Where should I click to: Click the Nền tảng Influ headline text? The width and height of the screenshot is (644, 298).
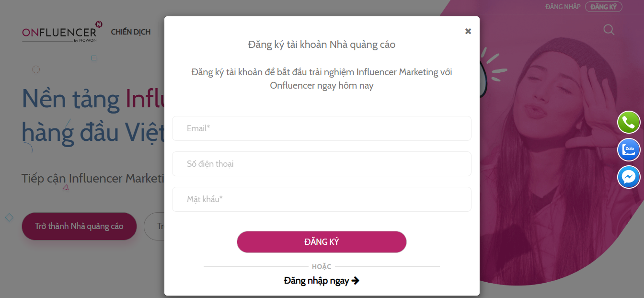93,99
